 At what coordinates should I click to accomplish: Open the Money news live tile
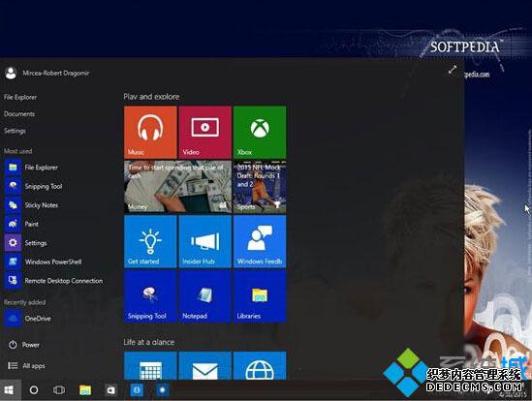(177, 187)
